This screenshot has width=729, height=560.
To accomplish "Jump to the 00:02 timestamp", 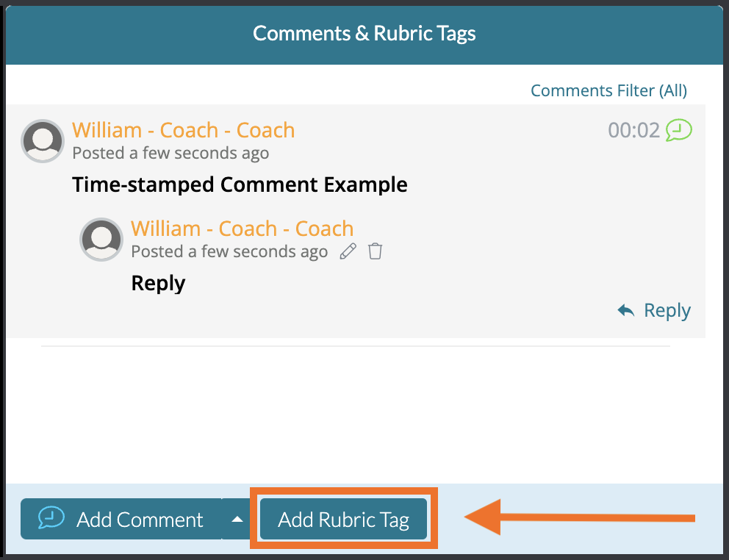I will pyautogui.click(x=633, y=131).
